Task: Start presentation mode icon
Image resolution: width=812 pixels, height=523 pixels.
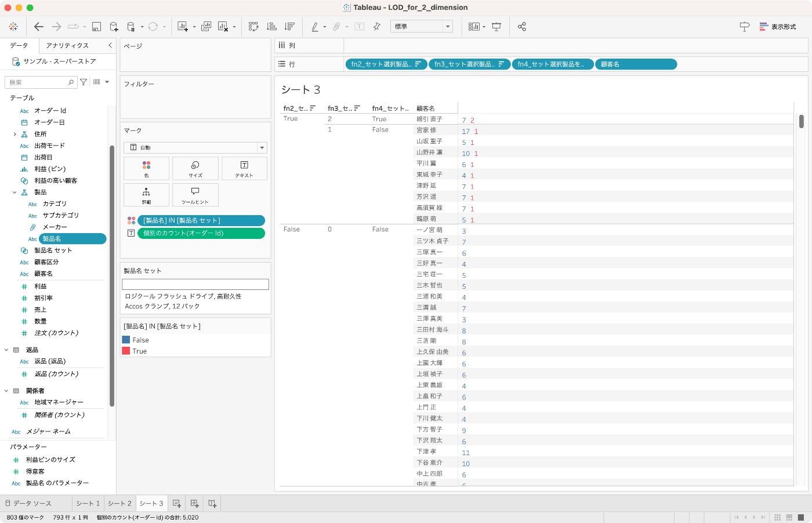Action: pos(496,27)
